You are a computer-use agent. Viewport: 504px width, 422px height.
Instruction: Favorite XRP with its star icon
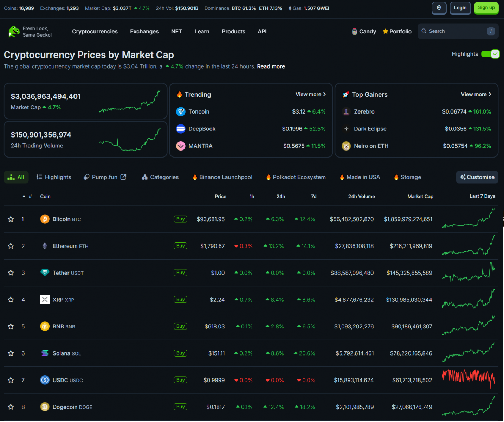click(11, 300)
